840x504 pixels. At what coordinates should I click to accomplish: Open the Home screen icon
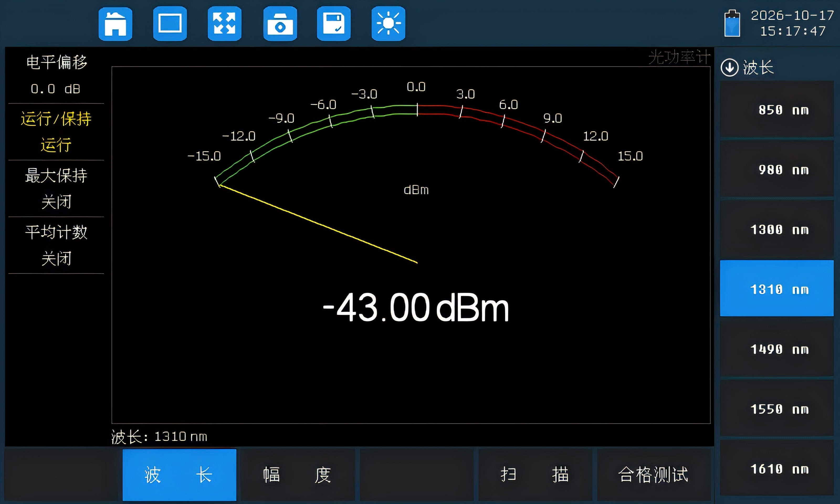pos(115,24)
